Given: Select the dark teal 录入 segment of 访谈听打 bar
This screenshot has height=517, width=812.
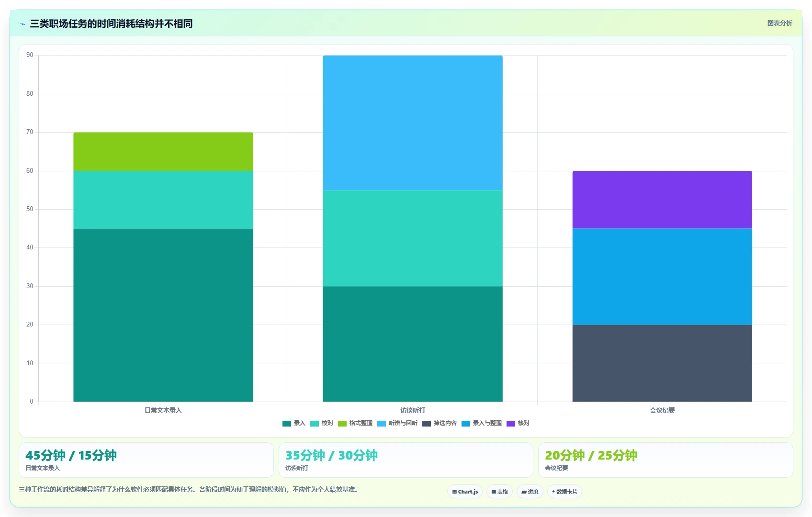Looking at the screenshot, I should tap(413, 344).
